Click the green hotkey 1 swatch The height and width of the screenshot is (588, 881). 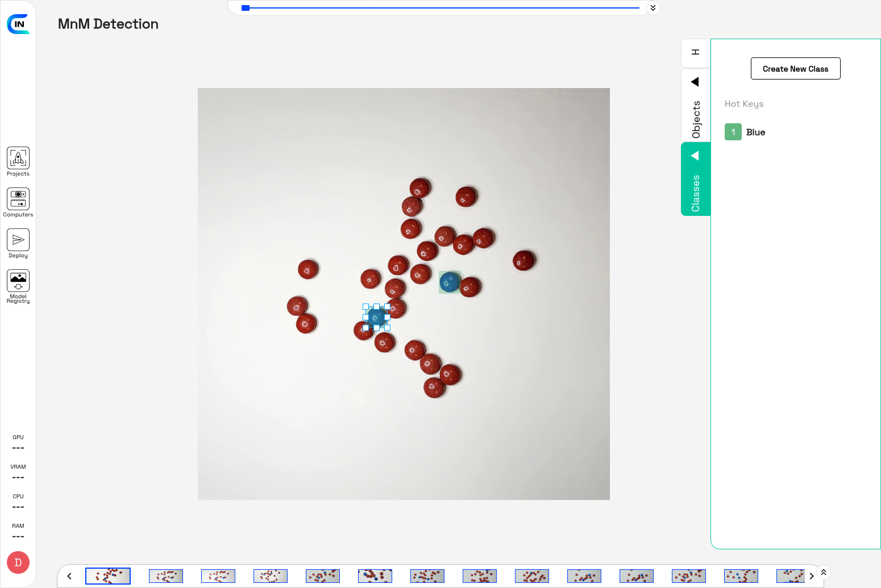(733, 132)
